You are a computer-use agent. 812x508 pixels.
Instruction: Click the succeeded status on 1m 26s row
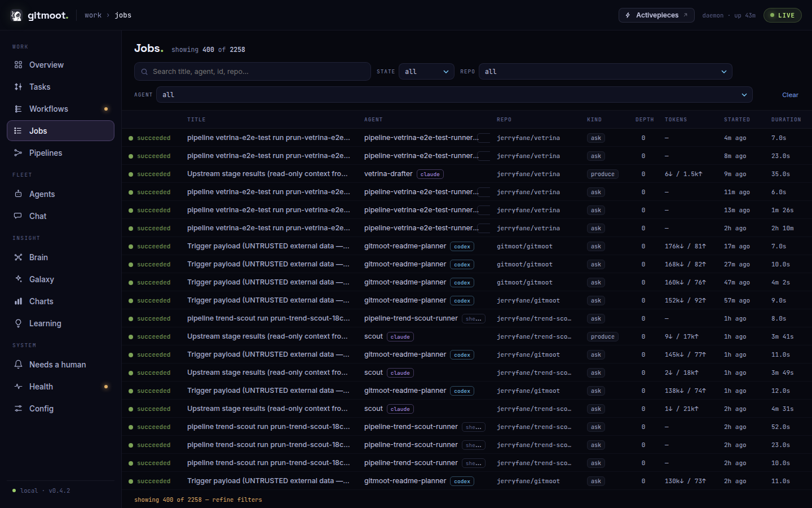149,211
